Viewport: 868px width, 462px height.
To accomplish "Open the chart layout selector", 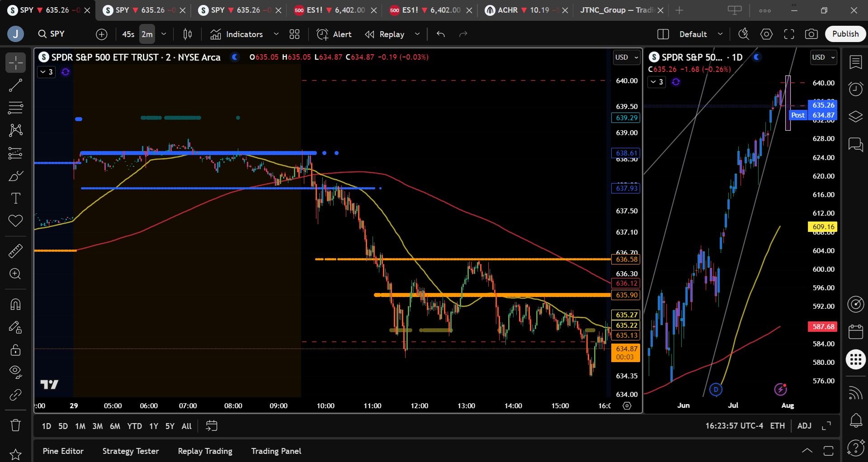I will click(663, 34).
